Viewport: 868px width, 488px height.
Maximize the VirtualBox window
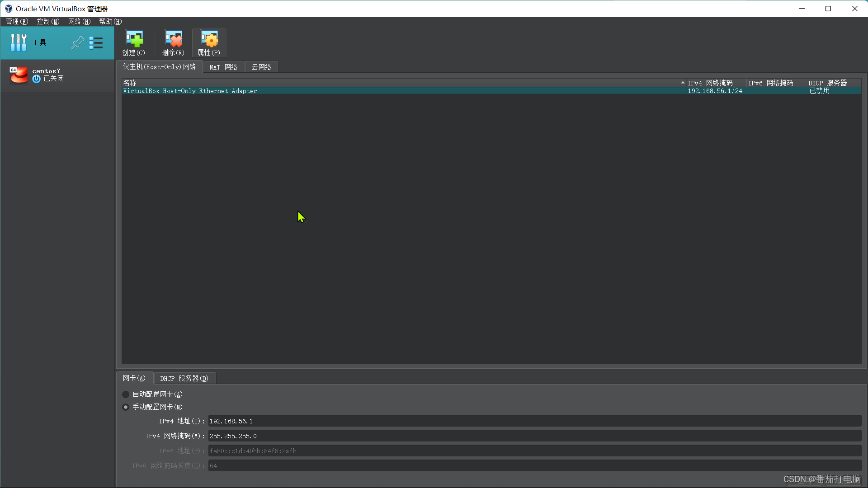[828, 9]
